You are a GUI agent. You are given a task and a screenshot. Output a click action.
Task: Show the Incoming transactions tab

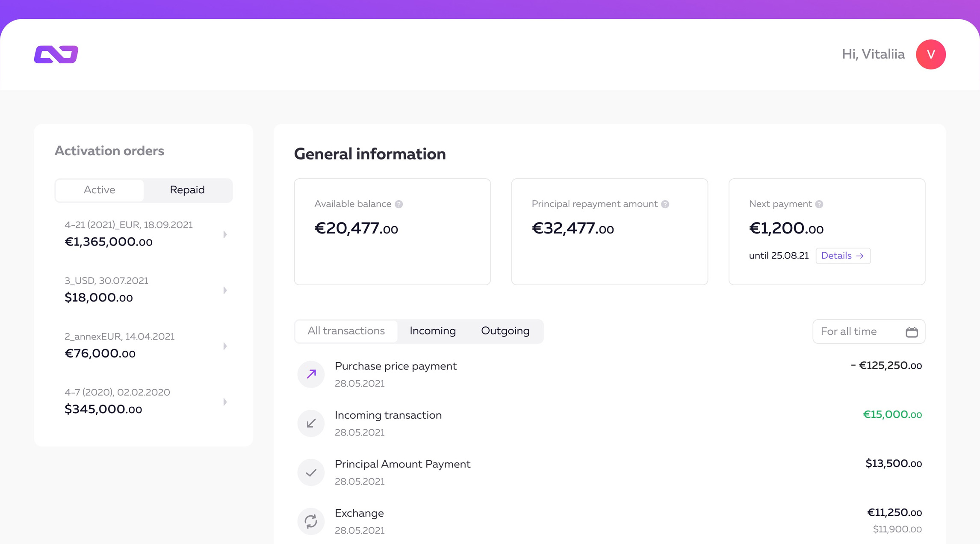pos(432,331)
